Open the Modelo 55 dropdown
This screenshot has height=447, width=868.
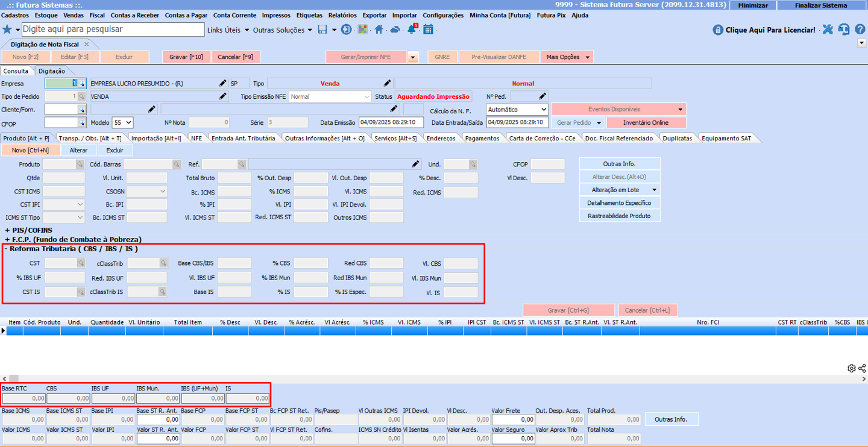[x=122, y=122]
